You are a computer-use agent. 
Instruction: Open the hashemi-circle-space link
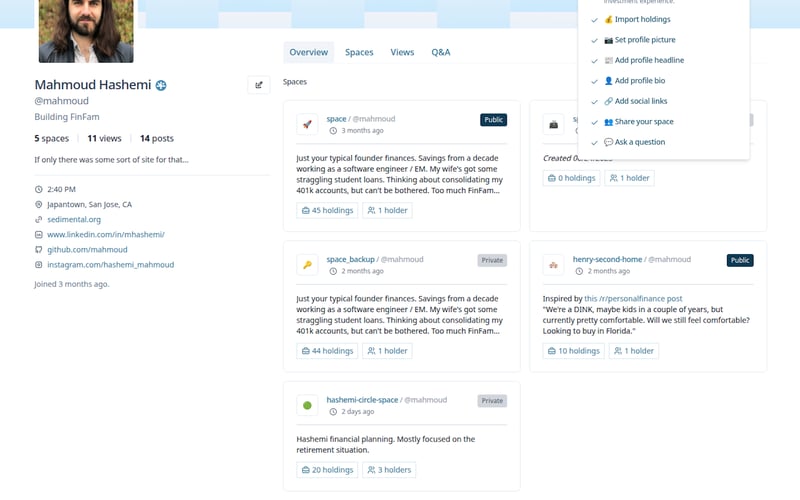click(x=362, y=400)
